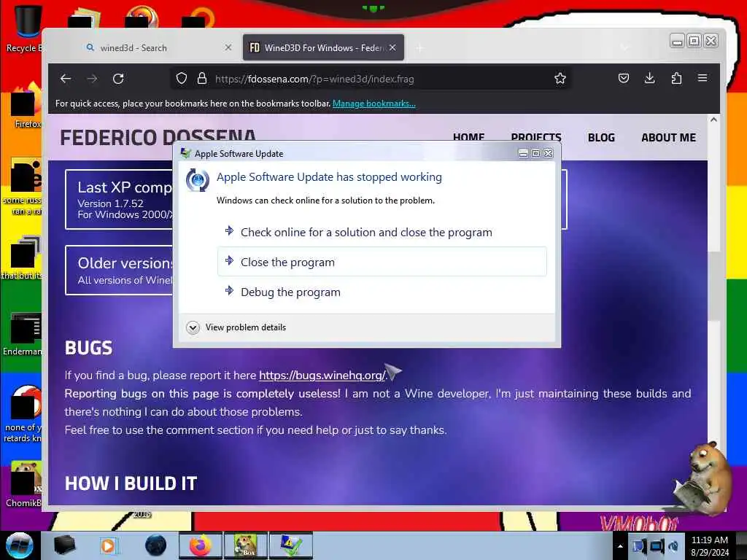Viewport: 747px width, 560px height.
Task: Open the media player taskbar icon
Action: click(x=108, y=545)
